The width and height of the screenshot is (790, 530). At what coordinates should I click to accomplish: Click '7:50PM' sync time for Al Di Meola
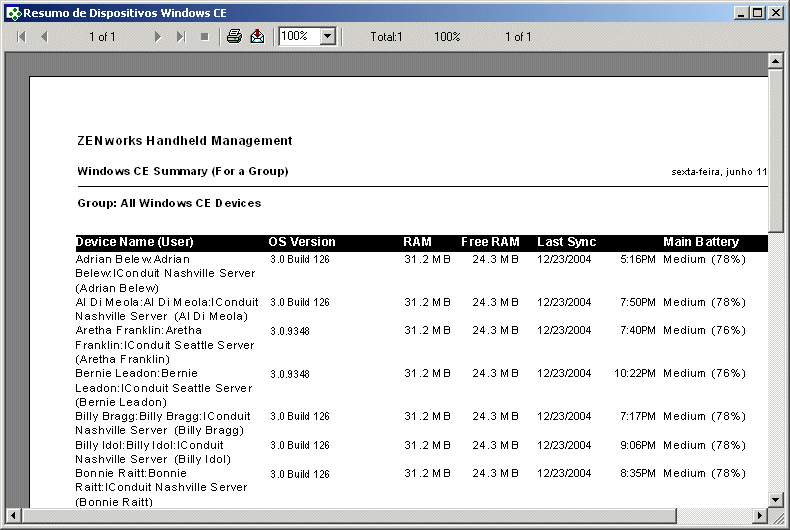coord(638,302)
